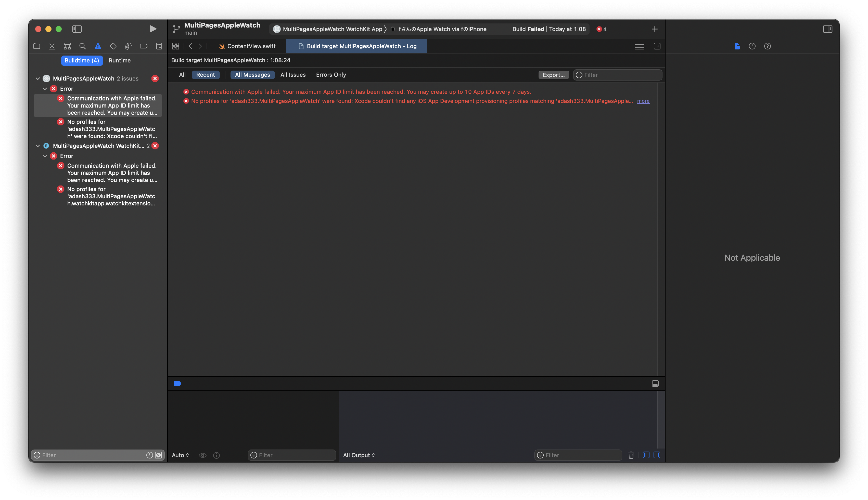Toggle Quick Look eye icon in debug bar
868x500 pixels.
(x=203, y=455)
